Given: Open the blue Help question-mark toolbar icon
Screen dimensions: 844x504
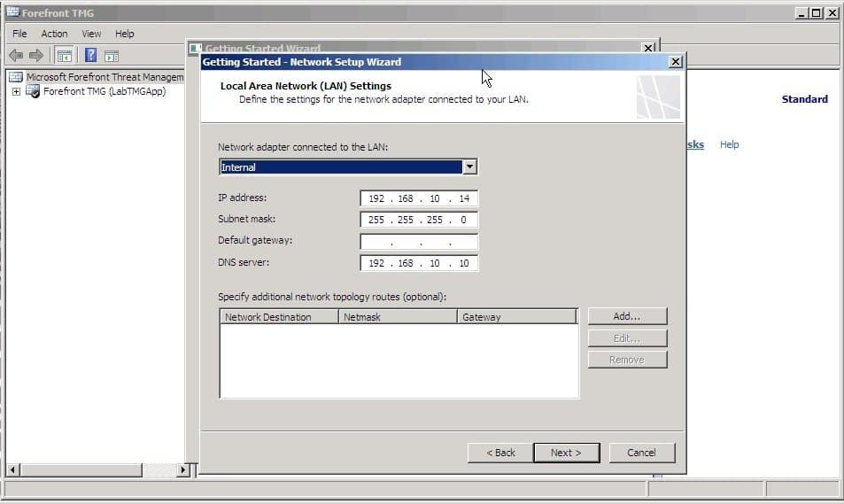Looking at the screenshot, I should 90,55.
